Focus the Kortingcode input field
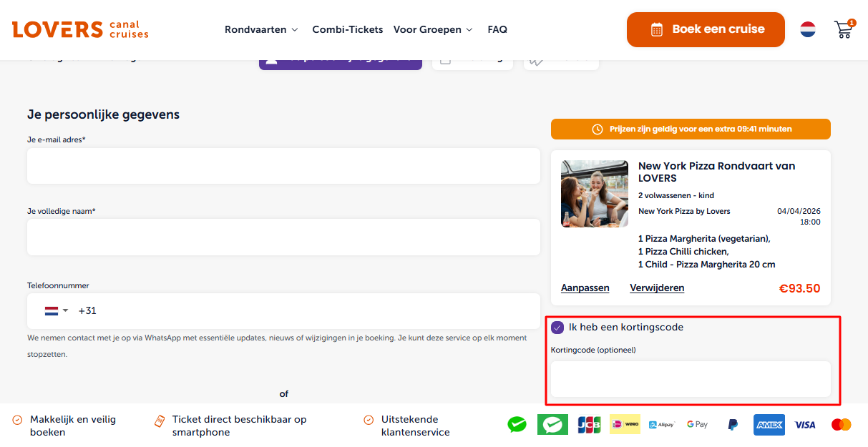 click(691, 379)
